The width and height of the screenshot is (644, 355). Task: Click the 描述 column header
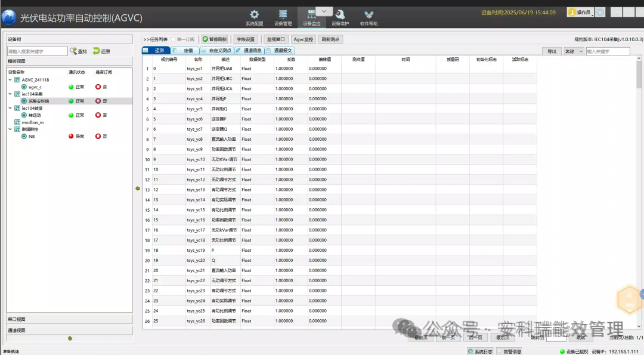pos(225,60)
